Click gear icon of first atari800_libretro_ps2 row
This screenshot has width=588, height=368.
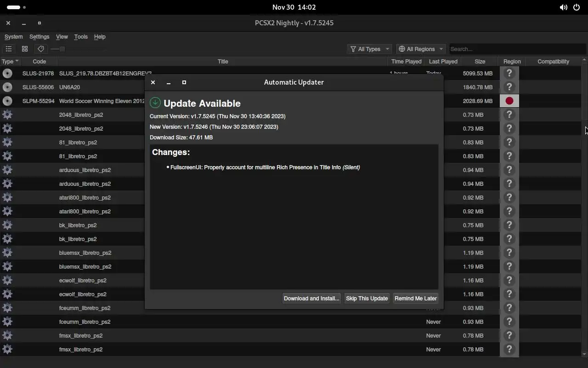7,197
